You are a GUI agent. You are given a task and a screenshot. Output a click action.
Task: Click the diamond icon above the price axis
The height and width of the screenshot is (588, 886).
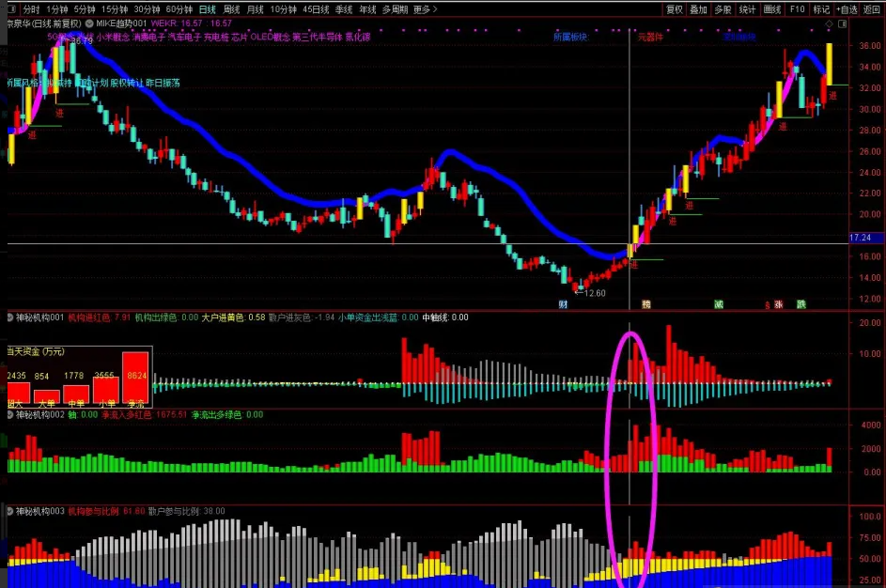point(827,23)
